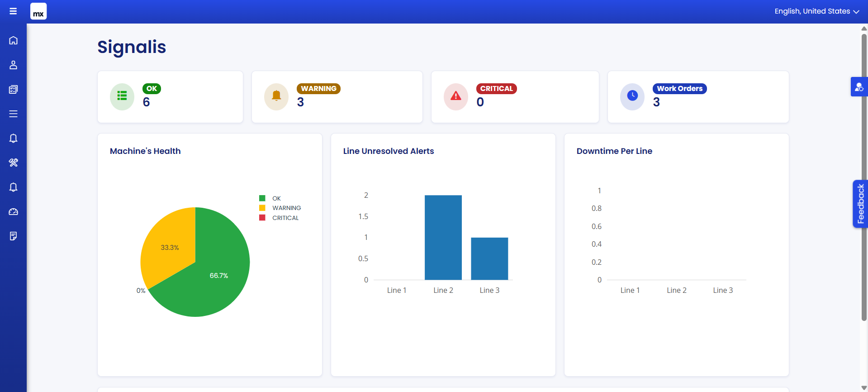The width and height of the screenshot is (868, 392).
Task: Click the Work Orders badge
Action: pyautogui.click(x=679, y=89)
